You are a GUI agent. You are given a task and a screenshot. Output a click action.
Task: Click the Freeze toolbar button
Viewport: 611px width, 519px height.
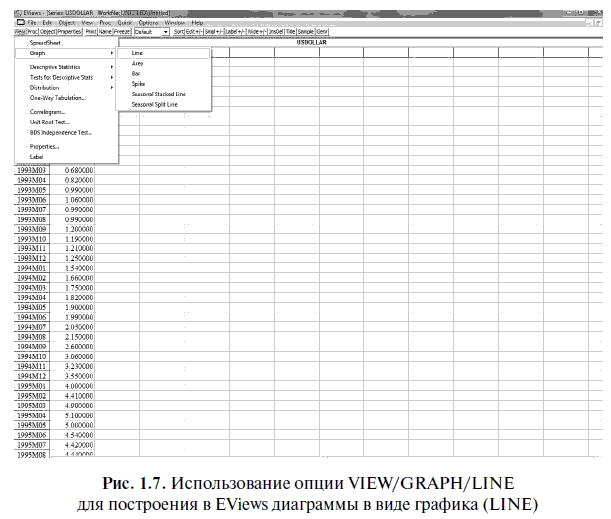(x=122, y=32)
